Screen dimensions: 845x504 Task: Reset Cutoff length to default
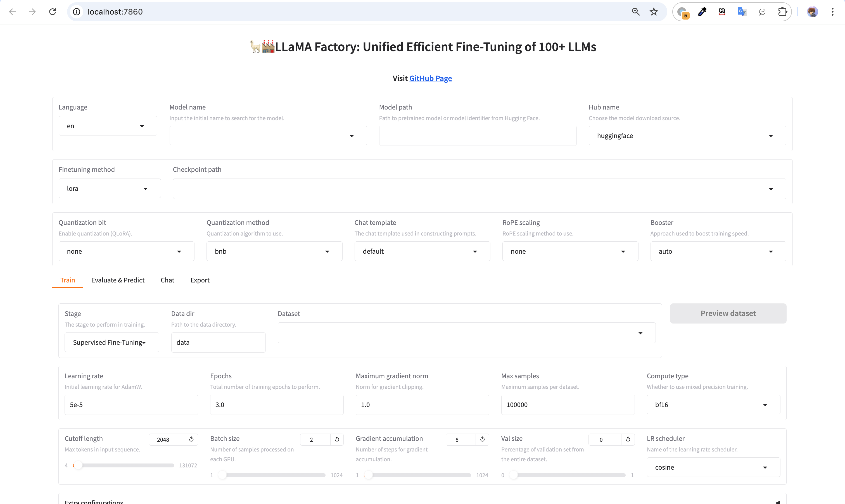point(191,439)
